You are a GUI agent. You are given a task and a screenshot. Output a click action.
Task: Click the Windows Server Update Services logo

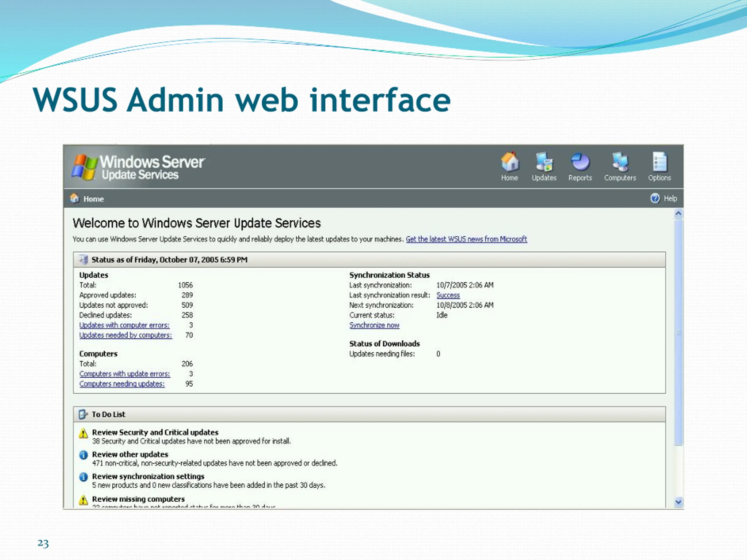click(x=138, y=167)
